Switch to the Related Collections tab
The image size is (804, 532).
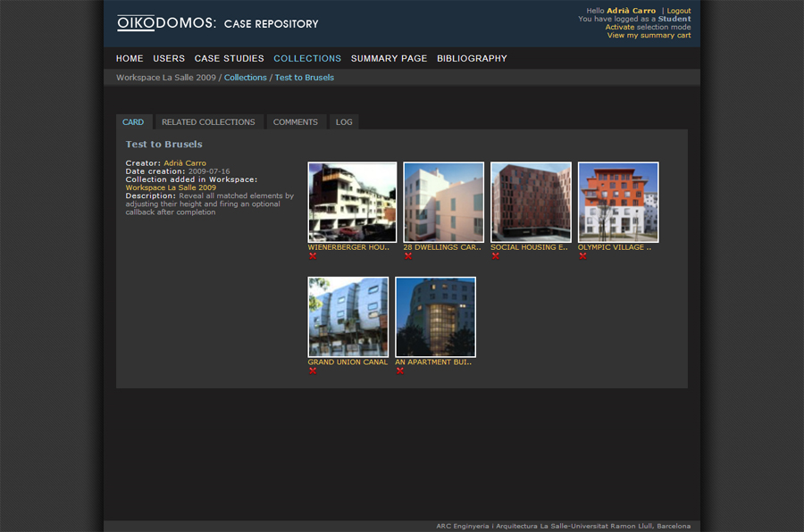[x=208, y=122]
